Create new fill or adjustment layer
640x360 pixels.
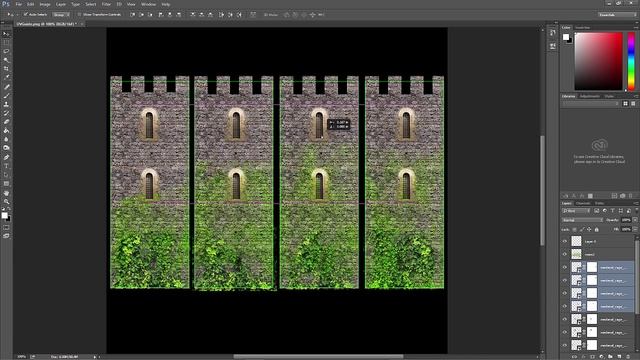(601, 356)
